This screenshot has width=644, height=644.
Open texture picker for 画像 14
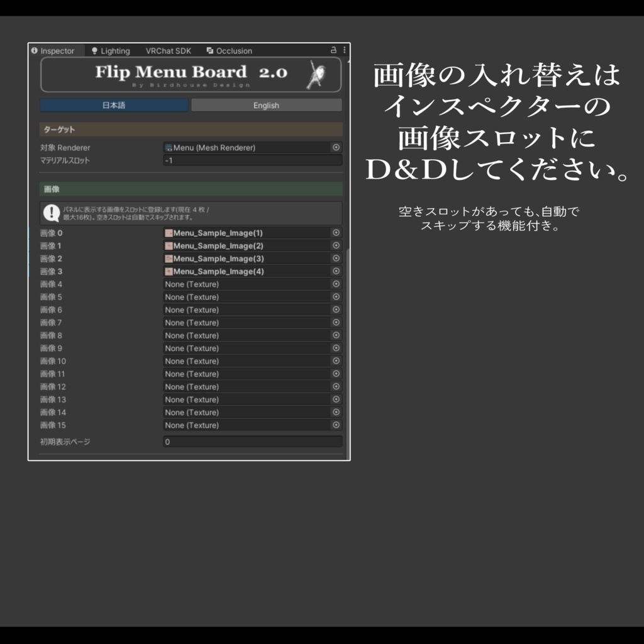[336, 412]
